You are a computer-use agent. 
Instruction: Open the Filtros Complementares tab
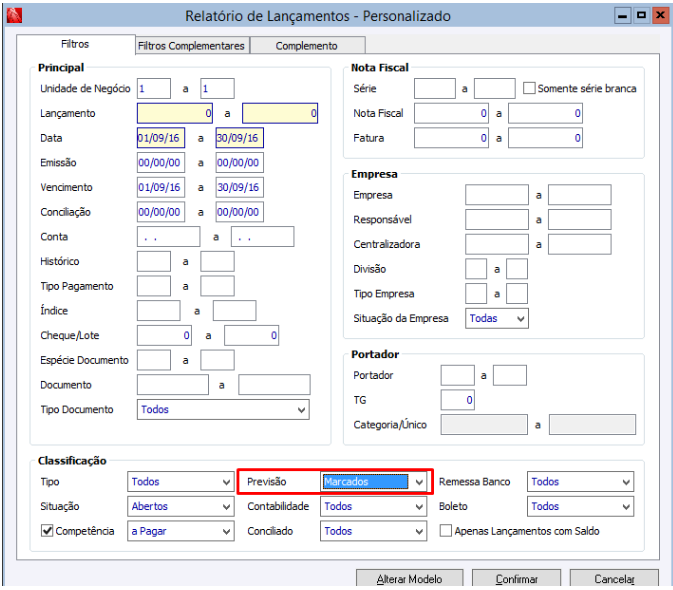point(192,45)
